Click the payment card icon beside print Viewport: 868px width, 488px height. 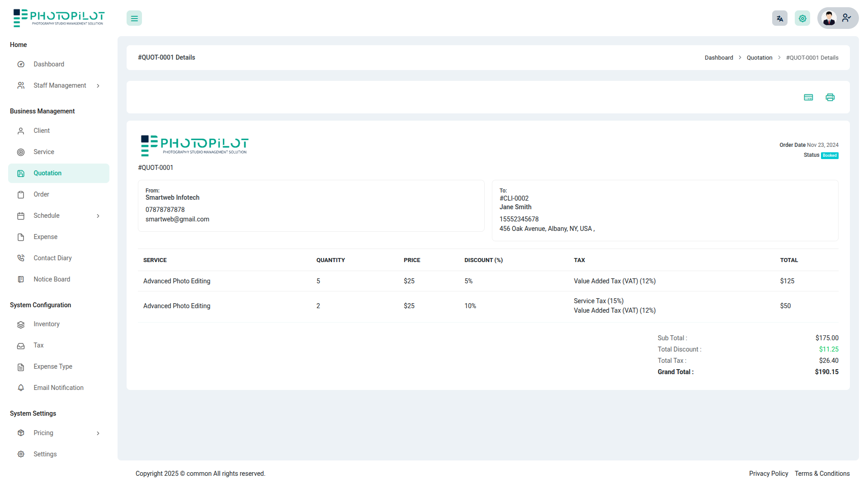coord(808,97)
